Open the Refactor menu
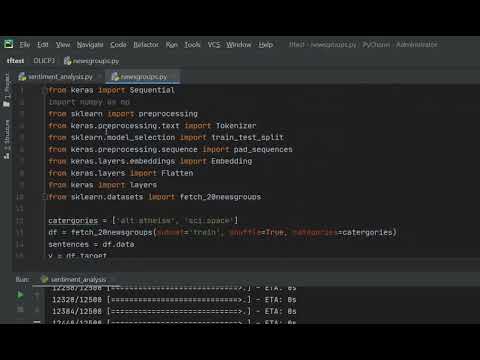Screen dimensions: 480x360 coord(146,45)
